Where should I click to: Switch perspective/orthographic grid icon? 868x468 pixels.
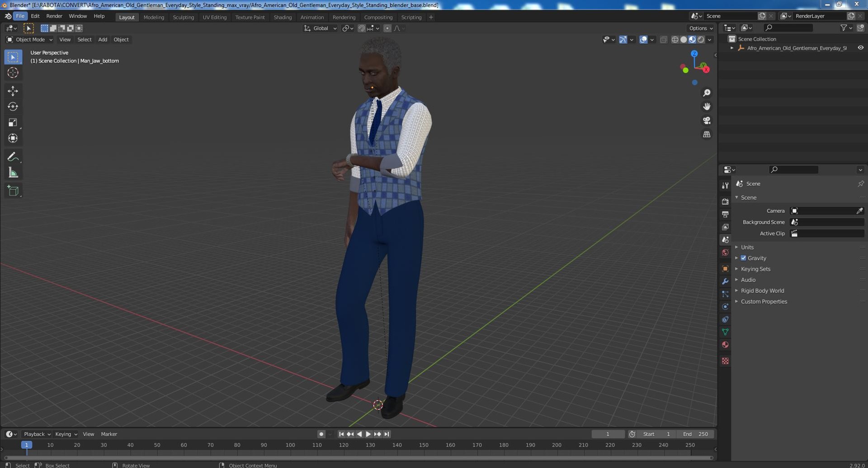pyautogui.click(x=707, y=135)
